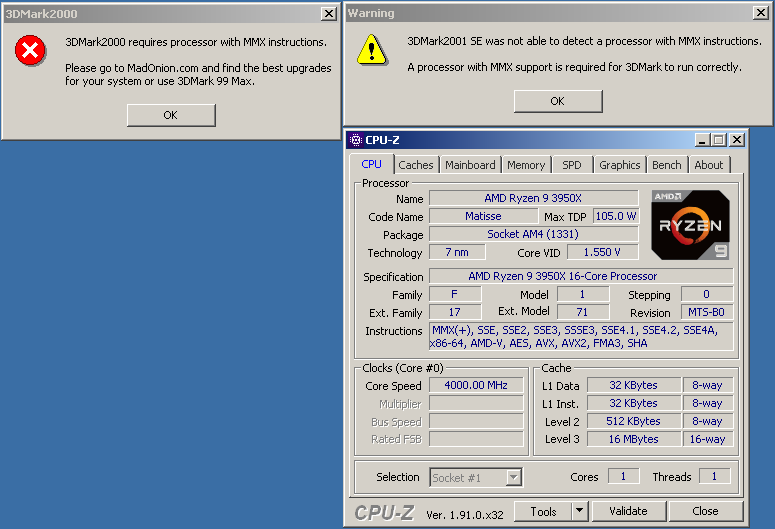Click the Specification field 16-Core Processor
The image size is (775, 529).
tap(581, 276)
